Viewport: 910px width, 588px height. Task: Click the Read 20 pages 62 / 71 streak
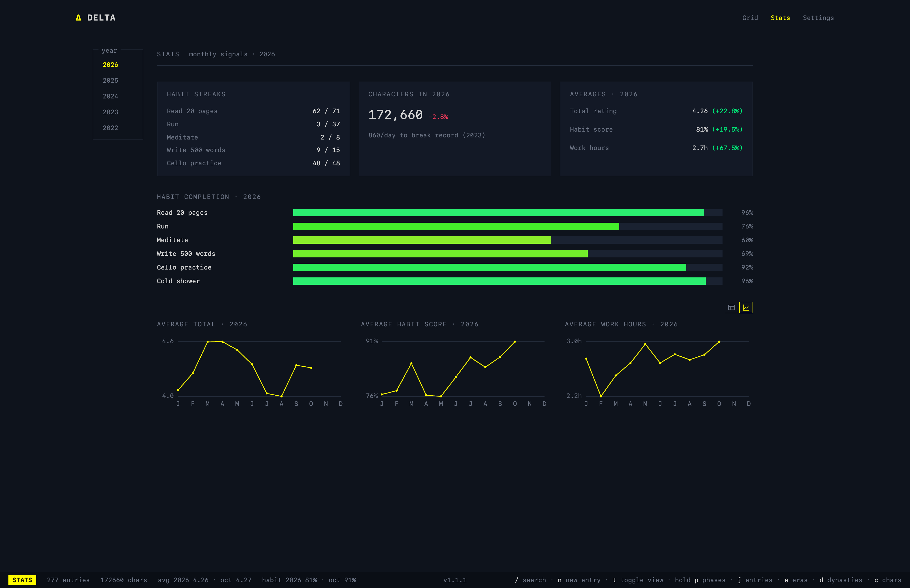[x=326, y=111]
